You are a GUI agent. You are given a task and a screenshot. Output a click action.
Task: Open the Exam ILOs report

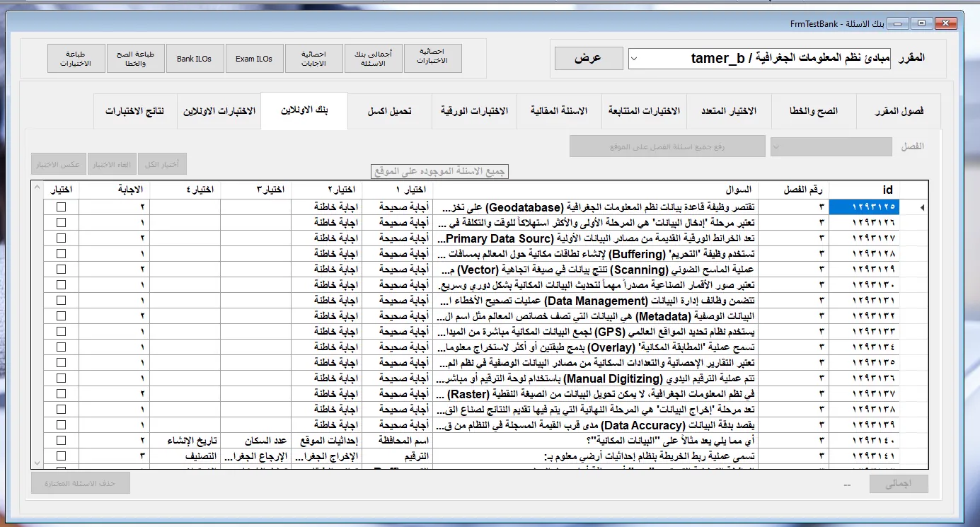[x=254, y=59]
